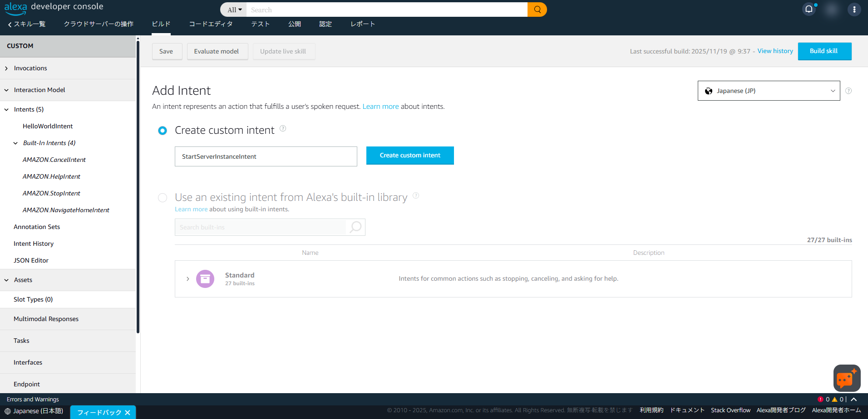Switch to the 認定 tab
The image size is (868, 419).
325,24
